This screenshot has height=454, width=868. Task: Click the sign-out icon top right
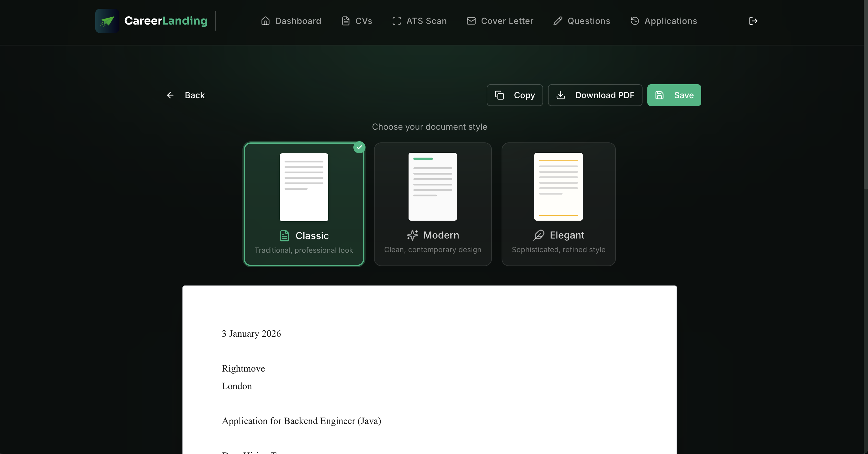(x=753, y=21)
